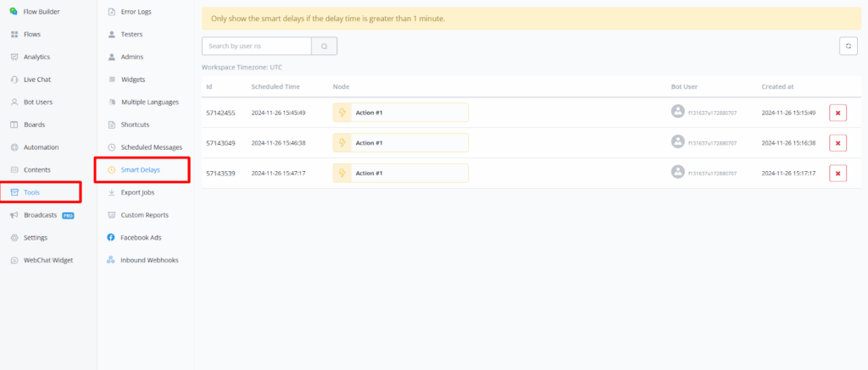This screenshot has height=370, width=868.
Task: Click the Facebook Ads icon
Action: pyautogui.click(x=111, y=238)
